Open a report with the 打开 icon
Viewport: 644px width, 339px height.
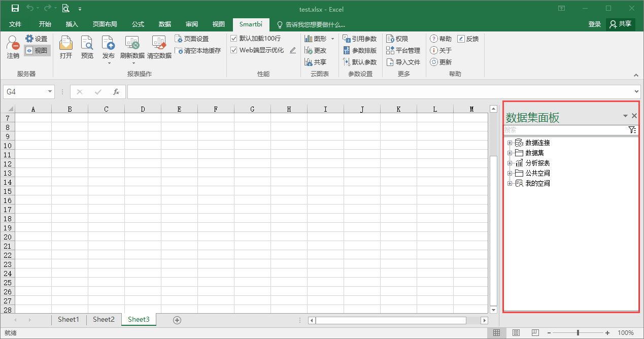(66, 47)
